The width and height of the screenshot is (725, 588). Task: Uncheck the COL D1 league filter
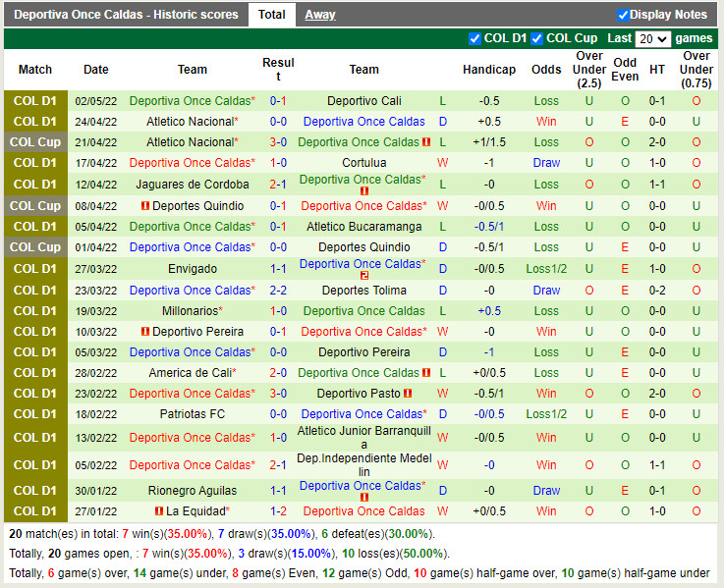pos(475,39)
